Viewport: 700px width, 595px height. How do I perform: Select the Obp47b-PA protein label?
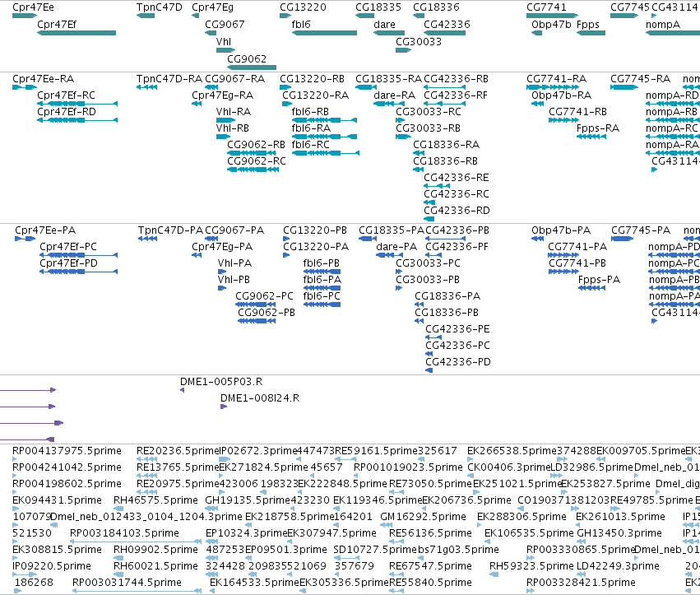click(561, 230)
